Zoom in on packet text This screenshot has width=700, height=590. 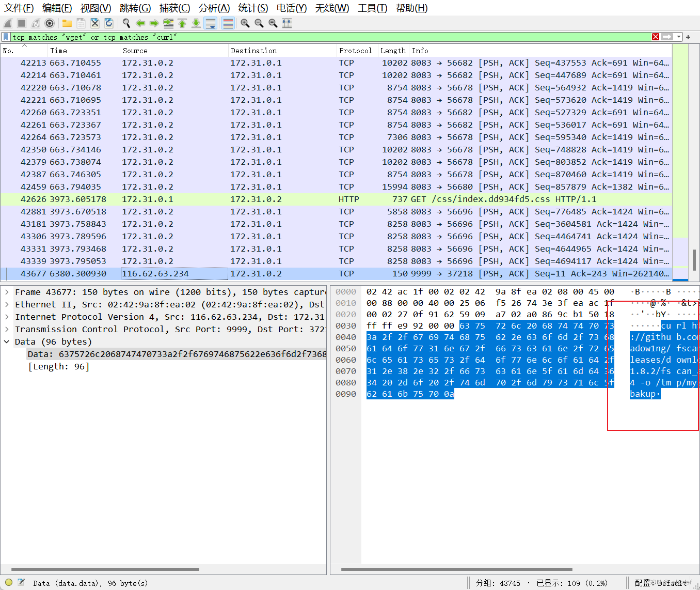(x=245, y=23)
